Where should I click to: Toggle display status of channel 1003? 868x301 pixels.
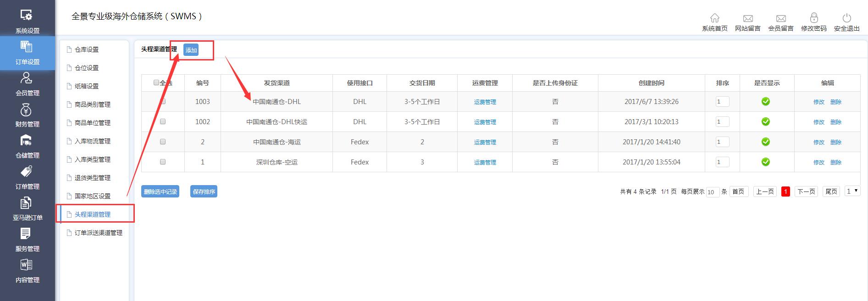click(x=765, y=102)
